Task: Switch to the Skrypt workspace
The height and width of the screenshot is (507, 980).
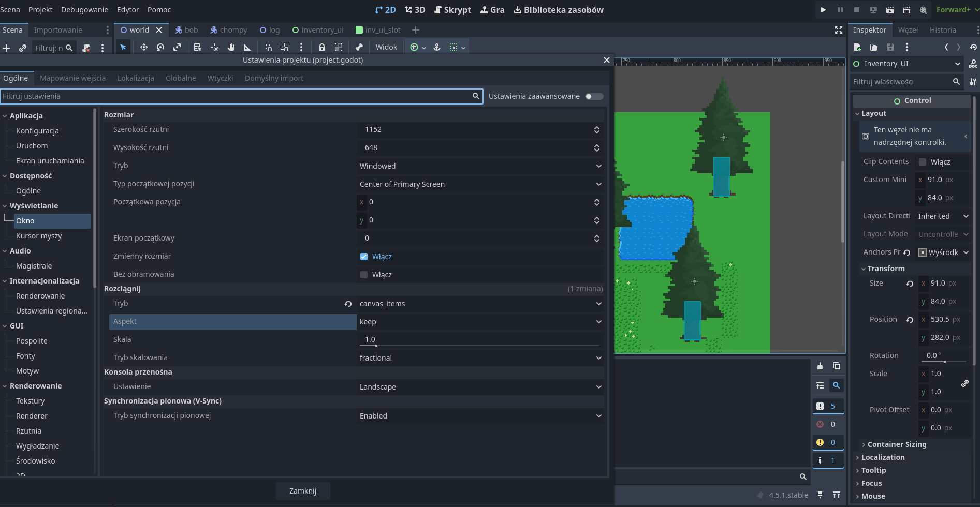Action: (452, 10)
